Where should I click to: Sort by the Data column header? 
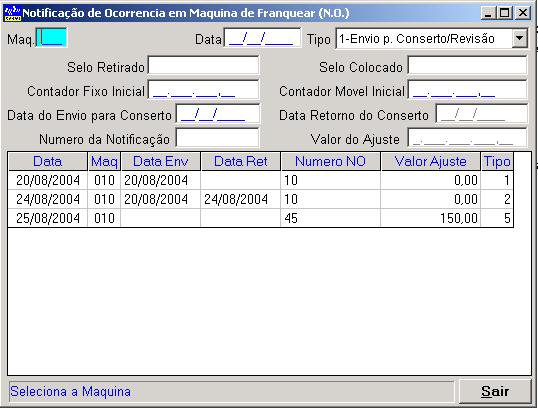[48, 162]
